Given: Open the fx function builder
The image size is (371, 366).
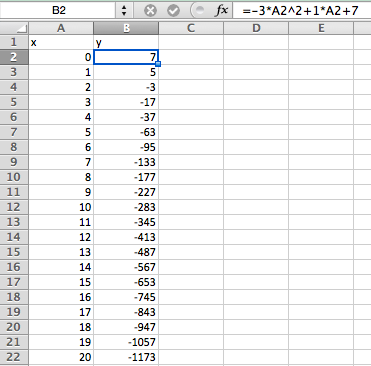Looking at the screenshot, I should 221,11.
